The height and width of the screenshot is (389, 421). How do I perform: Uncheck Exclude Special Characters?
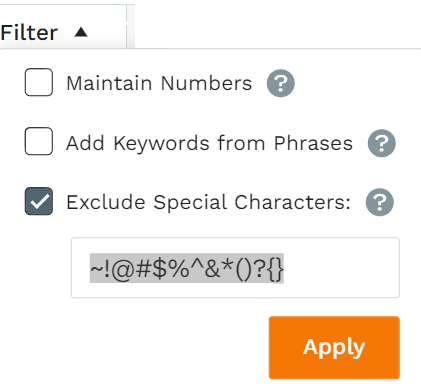pos(39,201)
